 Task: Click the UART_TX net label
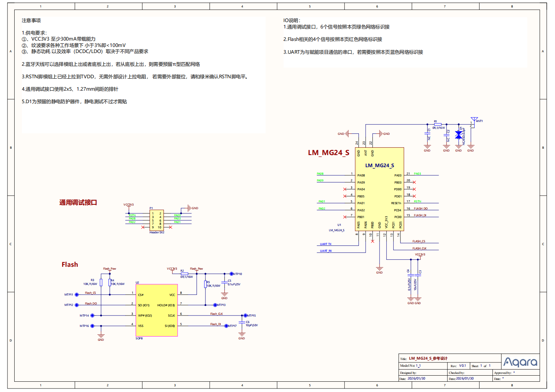[325, 244]
